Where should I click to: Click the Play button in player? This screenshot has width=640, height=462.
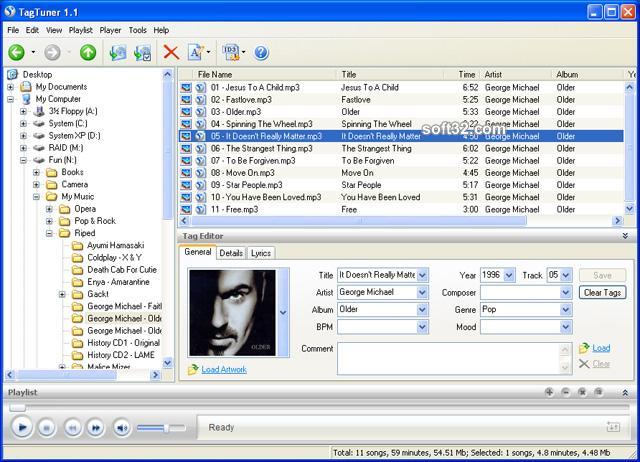point(22,427)
